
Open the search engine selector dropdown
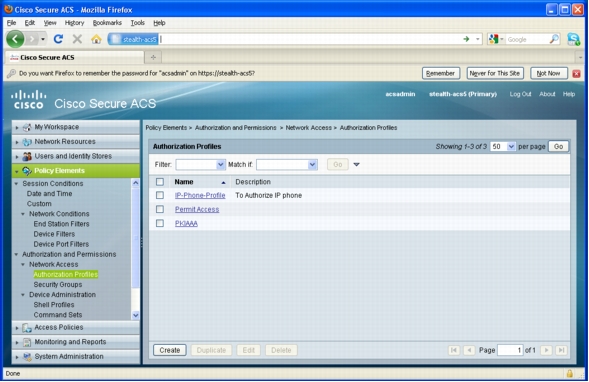pyautogui.click(x=502, y=39)
